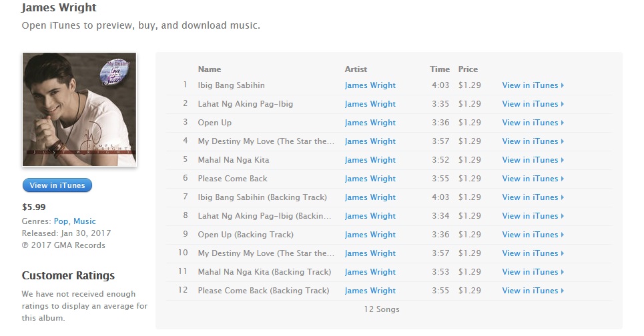Click the Time column header
The image size is (644, 336).
tap(440, 69)
